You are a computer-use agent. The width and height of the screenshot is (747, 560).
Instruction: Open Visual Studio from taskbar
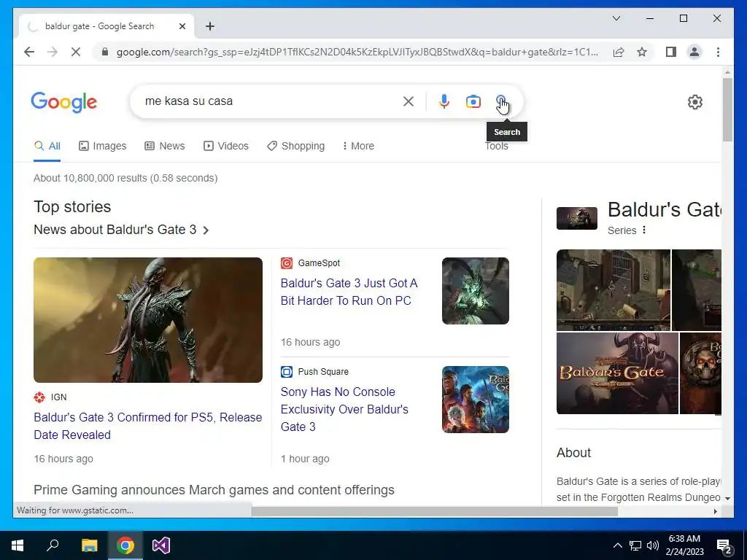coord(161,545)
